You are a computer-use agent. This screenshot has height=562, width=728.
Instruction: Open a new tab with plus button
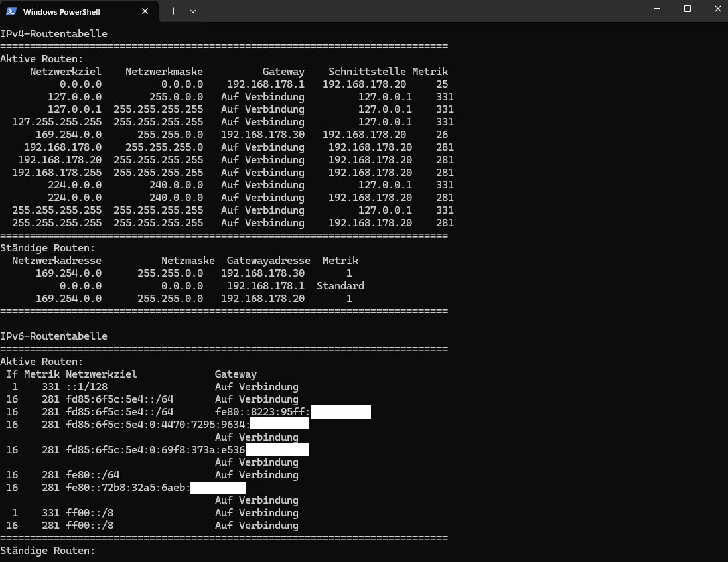173,11
